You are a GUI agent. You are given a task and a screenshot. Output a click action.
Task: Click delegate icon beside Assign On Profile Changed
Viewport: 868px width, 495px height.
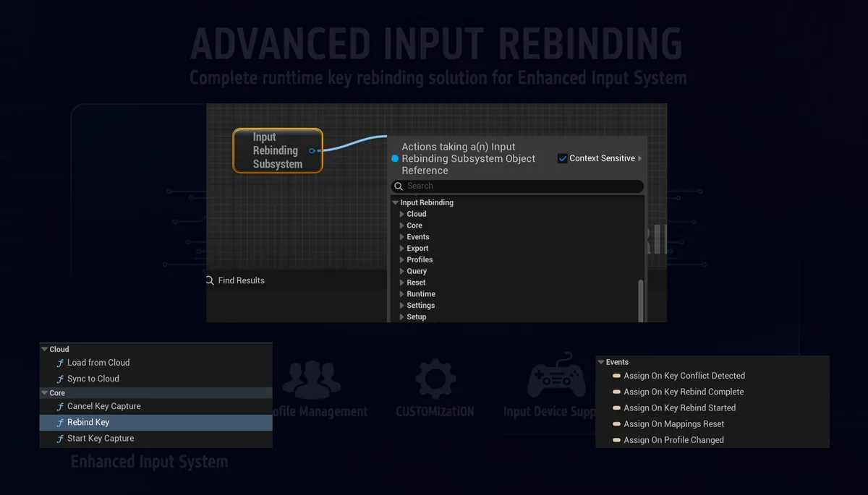(x=616, y=440)
